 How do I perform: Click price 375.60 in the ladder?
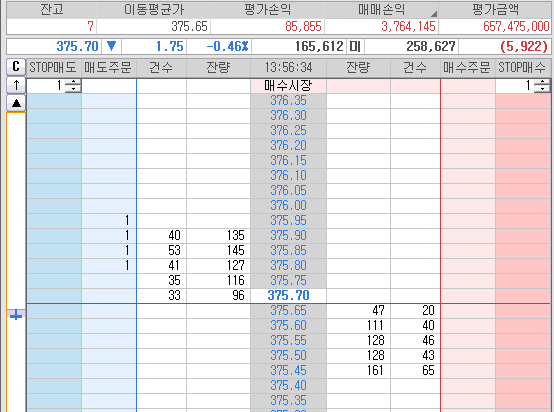(x=288, y=326)
